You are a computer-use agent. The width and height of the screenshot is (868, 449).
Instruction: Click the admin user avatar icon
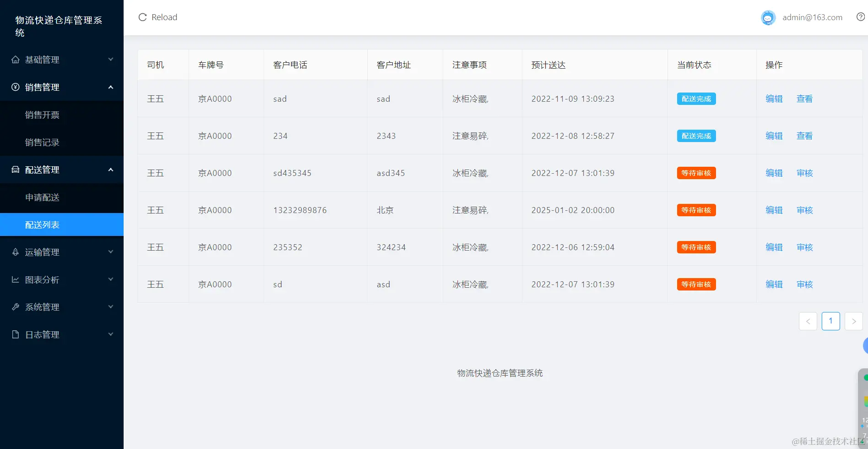(768, 17)
